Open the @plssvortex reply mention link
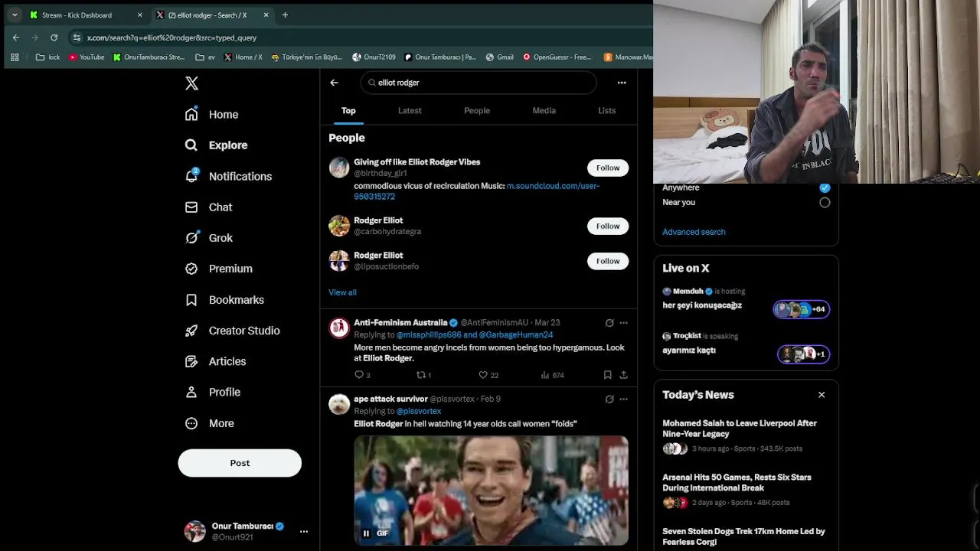 (419, 411)
